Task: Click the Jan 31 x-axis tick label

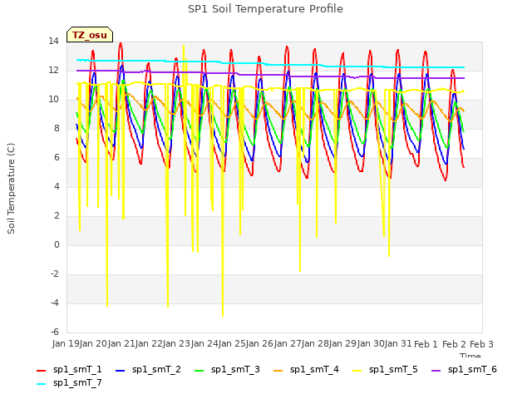Action: click(397, 343)
